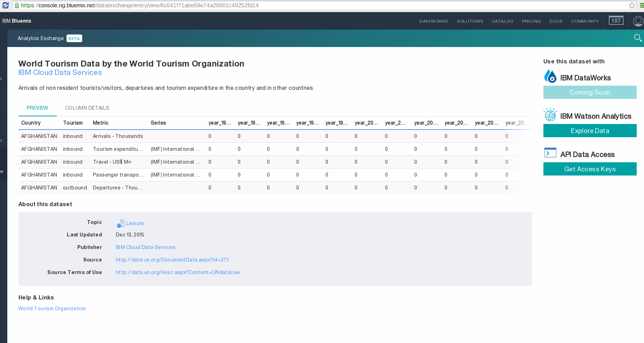
Task: Open the 107 notifications counter
Action: (x=616, y=21)
